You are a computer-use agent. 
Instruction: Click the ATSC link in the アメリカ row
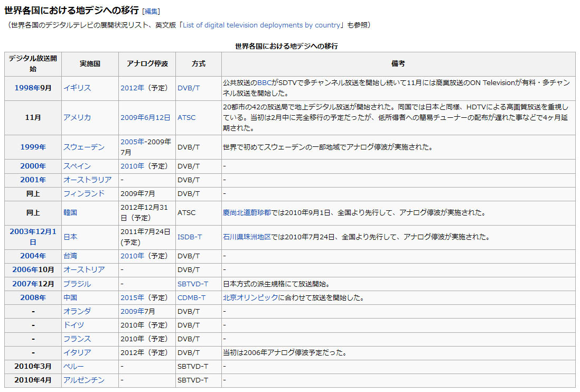pos(186,117)
